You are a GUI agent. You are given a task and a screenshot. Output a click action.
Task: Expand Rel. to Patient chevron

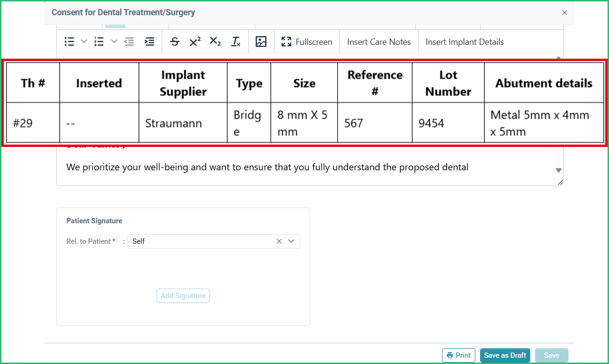coord(291,241)
